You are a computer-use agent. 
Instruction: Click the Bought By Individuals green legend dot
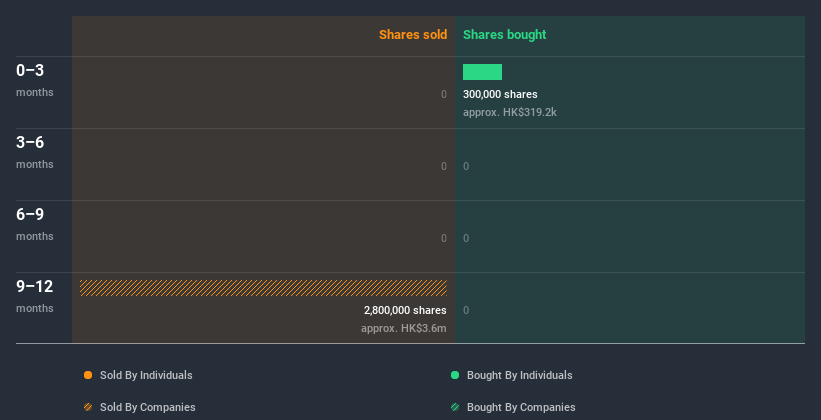click(455, 375)
